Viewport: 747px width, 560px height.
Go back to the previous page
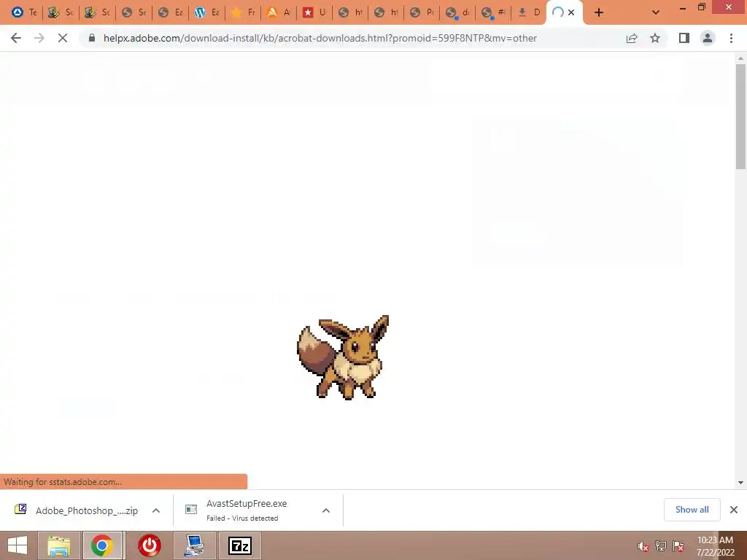pos(16,38)
